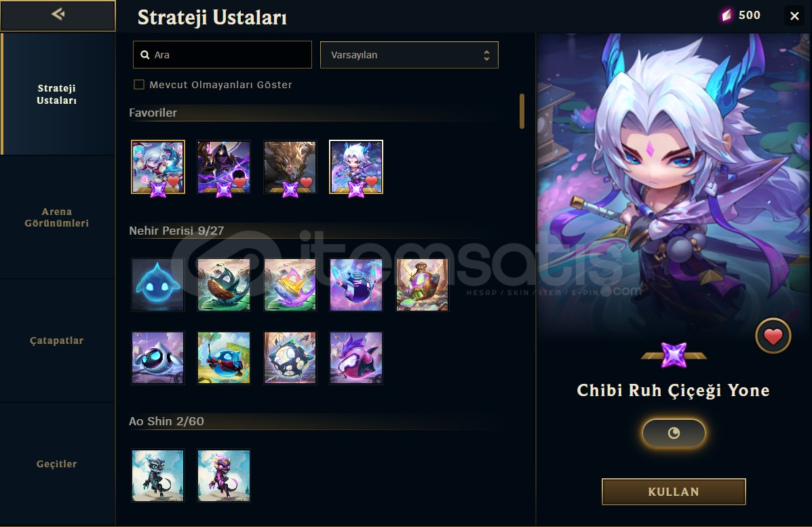Click the KULLAN button
This screenshot has height=527, width=812.
point(674,492)
